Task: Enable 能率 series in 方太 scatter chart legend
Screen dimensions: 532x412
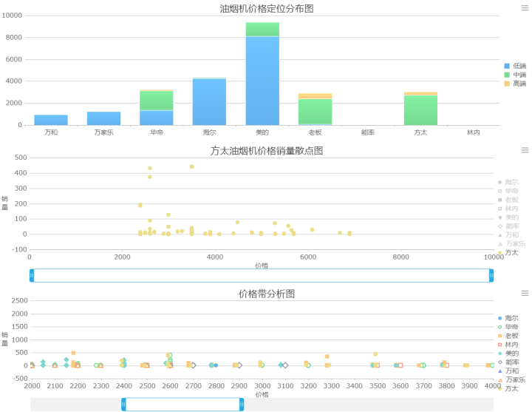Action: coord(508,226)
